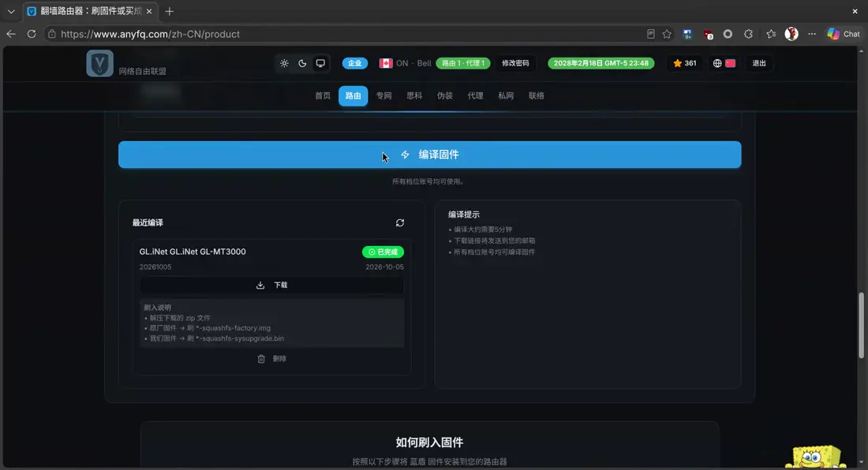This screenshot has height=470, width=868.
Task: Open the 思科 nav item
Action: (x=414, y=95)
